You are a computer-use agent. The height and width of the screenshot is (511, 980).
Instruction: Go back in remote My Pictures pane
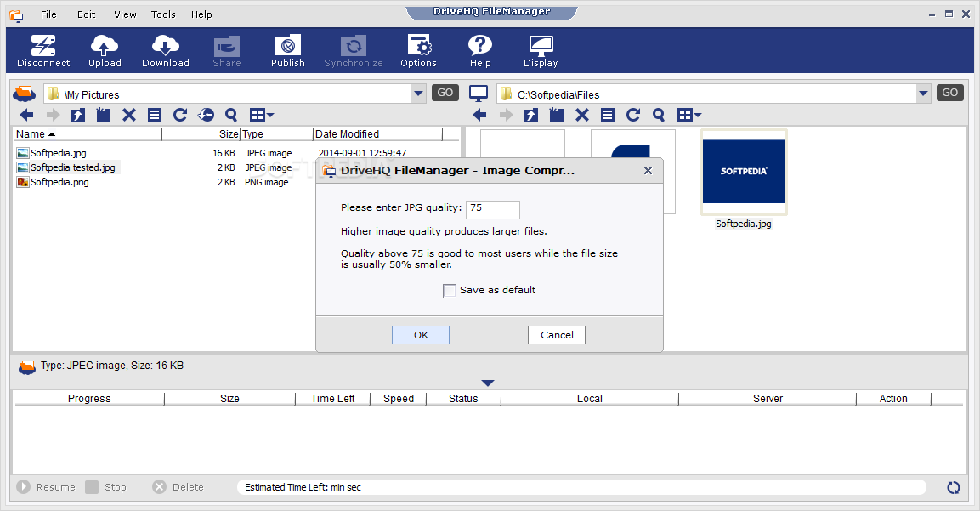tap(27, 115)
